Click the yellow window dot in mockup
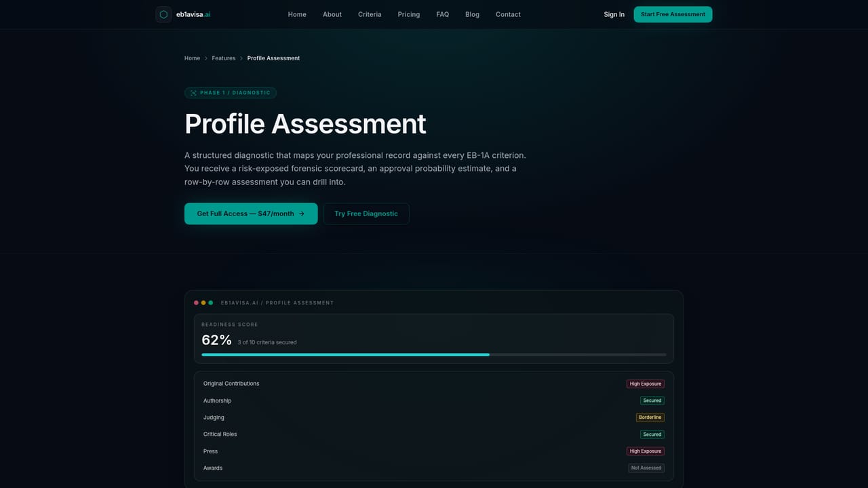This screenshot has width=868, height=488. tap(203, 303)
